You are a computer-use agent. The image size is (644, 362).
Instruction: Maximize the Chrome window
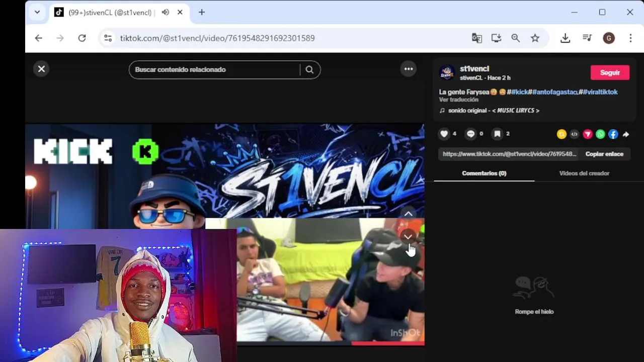(x=602, y=12)
